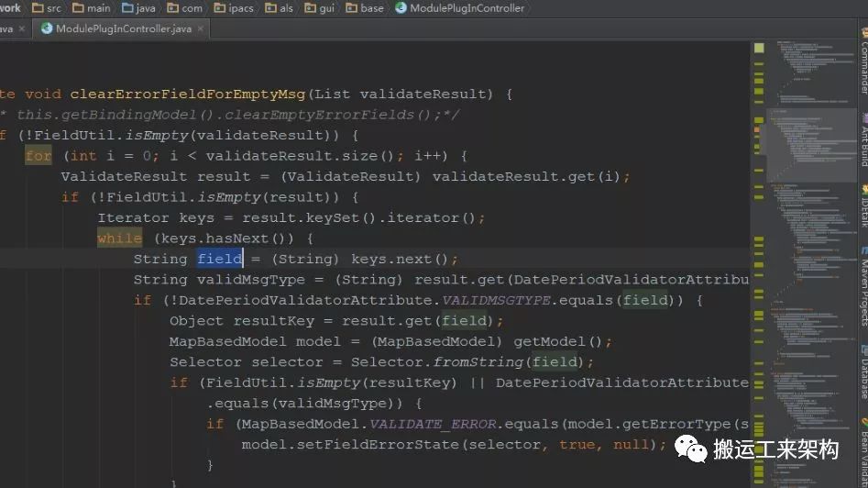Open the com package breadcrumb
Viewport: 868px width, 488px height.
point(185,7)
